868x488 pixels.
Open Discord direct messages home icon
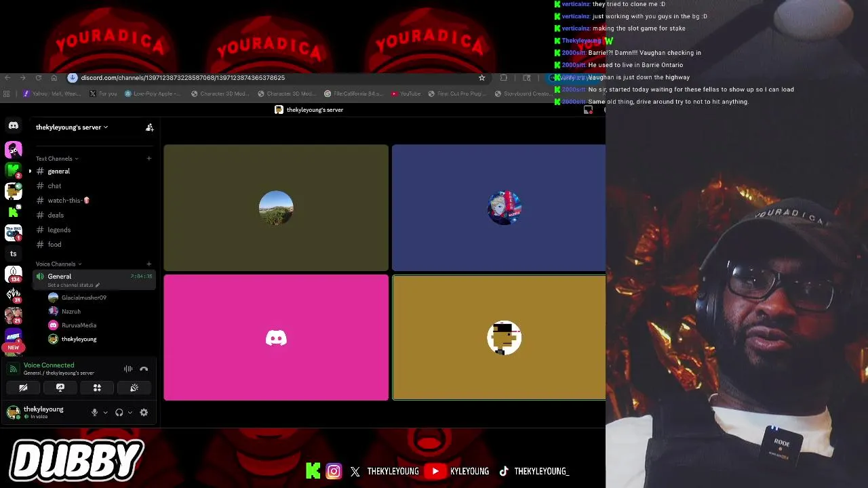tap(13, 126)
